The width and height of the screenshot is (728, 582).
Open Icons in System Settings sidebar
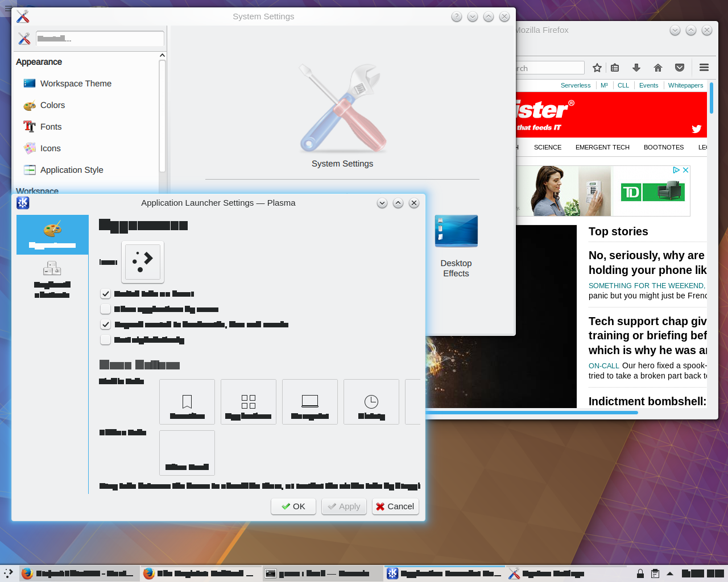pos(50,148)
